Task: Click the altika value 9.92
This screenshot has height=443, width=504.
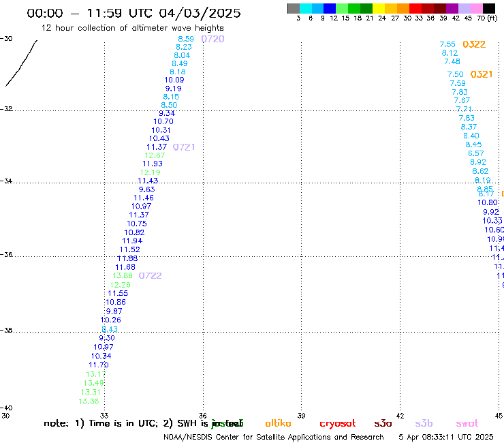Action: click(x=491, y=212)
